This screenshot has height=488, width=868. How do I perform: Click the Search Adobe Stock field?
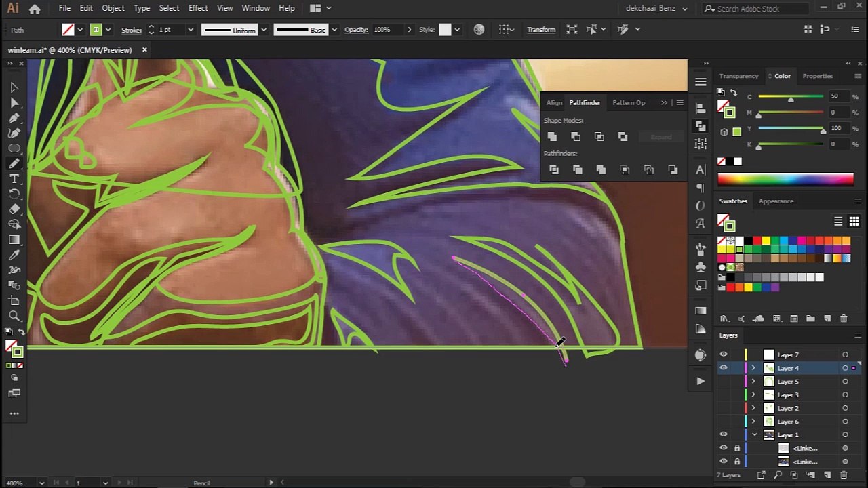tap(757, 9)
